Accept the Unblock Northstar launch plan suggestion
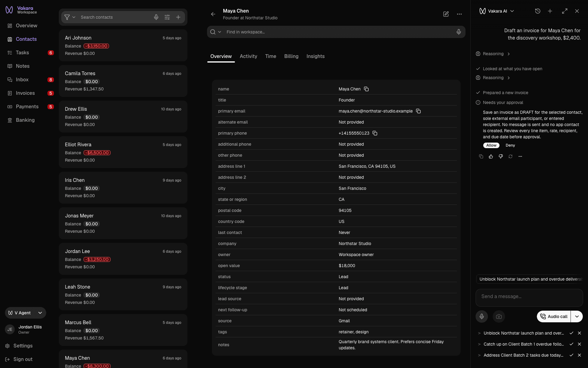The image size is (588, 368). tap(571, 333)
